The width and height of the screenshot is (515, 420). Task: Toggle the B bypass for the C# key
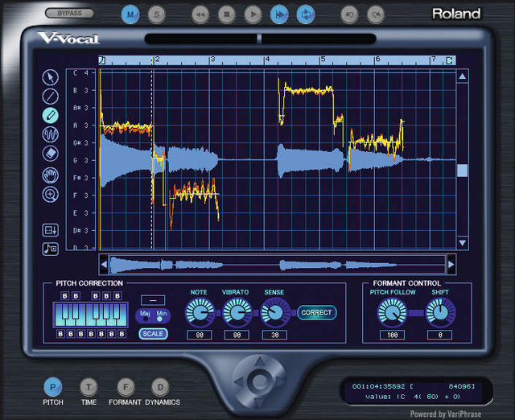tap(64, 296)
